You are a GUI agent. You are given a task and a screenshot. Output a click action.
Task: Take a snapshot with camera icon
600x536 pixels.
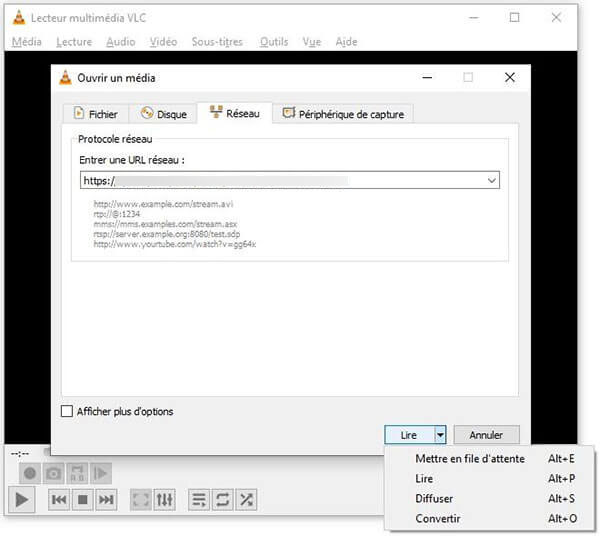coord(54,473)
